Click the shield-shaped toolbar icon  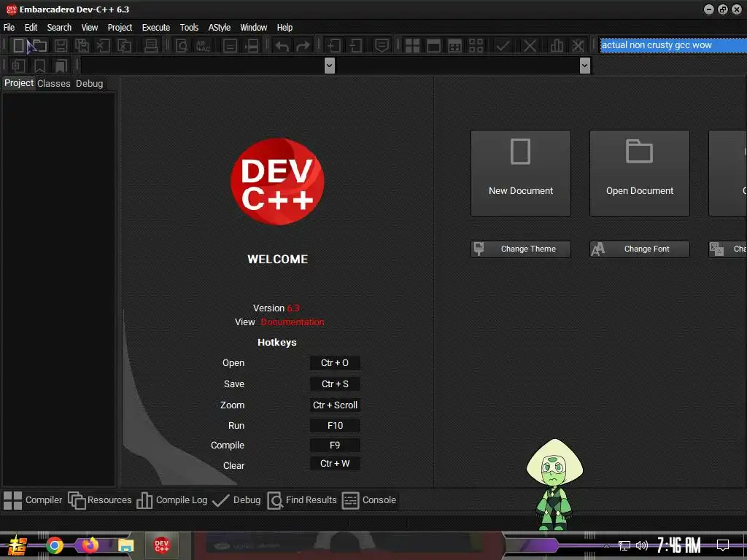382,46
